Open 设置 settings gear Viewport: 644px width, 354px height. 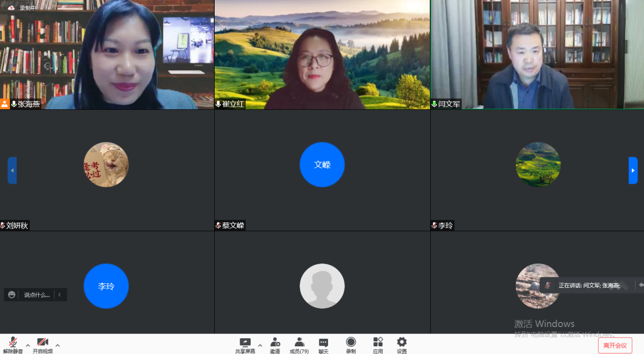coord(402,344)
